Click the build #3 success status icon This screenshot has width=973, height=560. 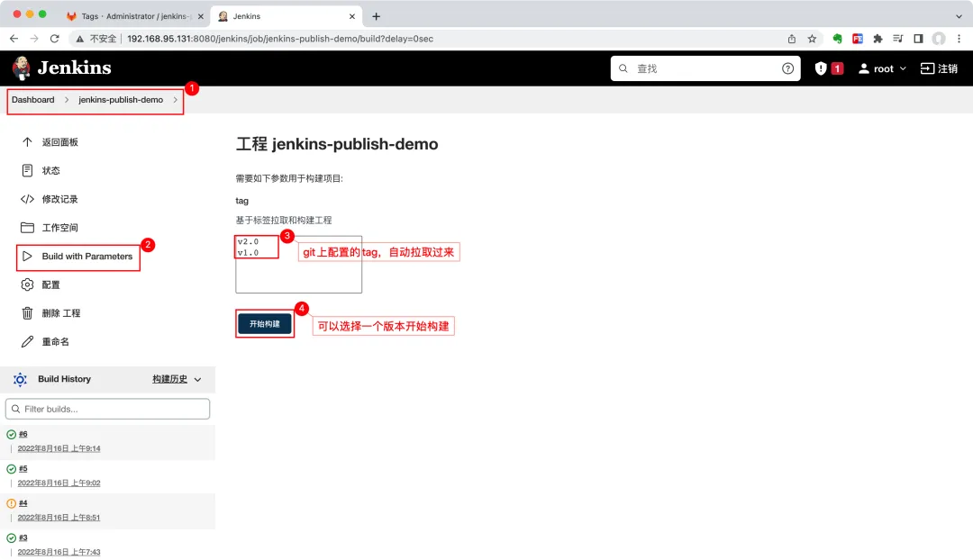pos(11,538)
